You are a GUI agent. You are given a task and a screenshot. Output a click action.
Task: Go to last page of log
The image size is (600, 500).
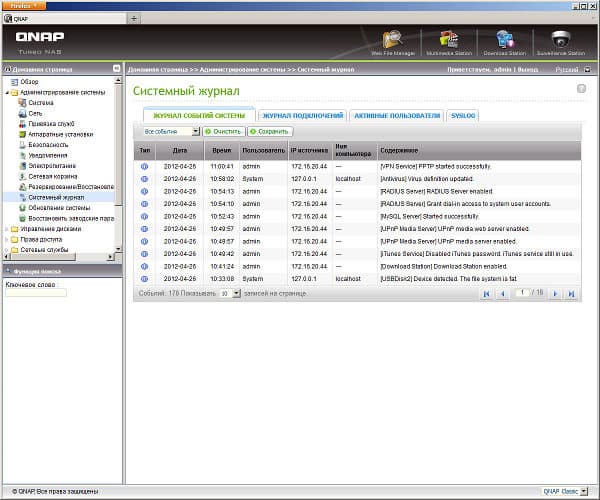(571, 294)
